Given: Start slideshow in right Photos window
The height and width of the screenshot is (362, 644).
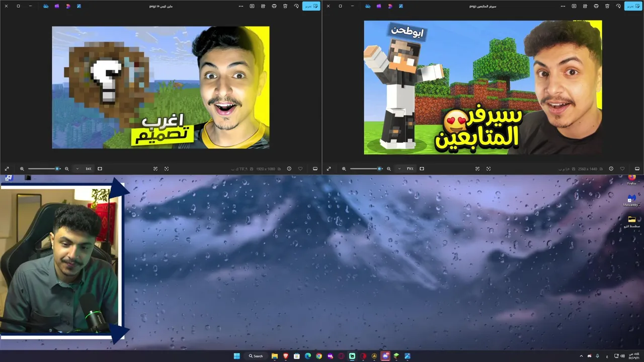Looking at the screenshot, I should click(574, 6).
